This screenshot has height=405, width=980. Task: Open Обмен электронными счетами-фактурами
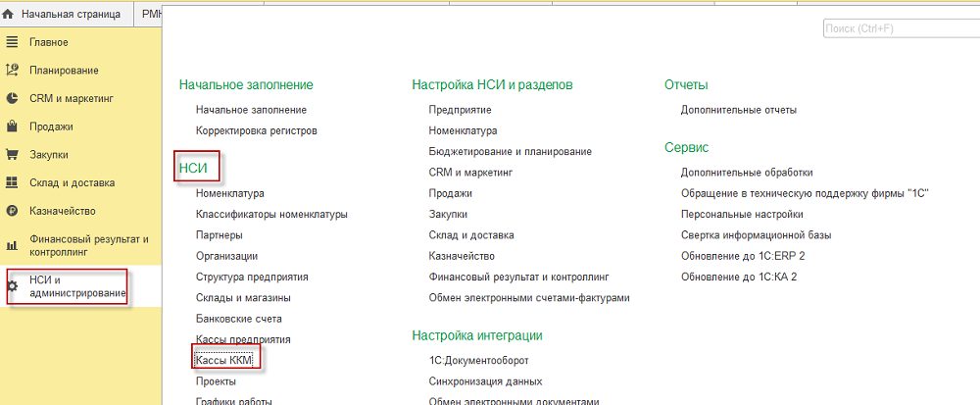[529, 298]
